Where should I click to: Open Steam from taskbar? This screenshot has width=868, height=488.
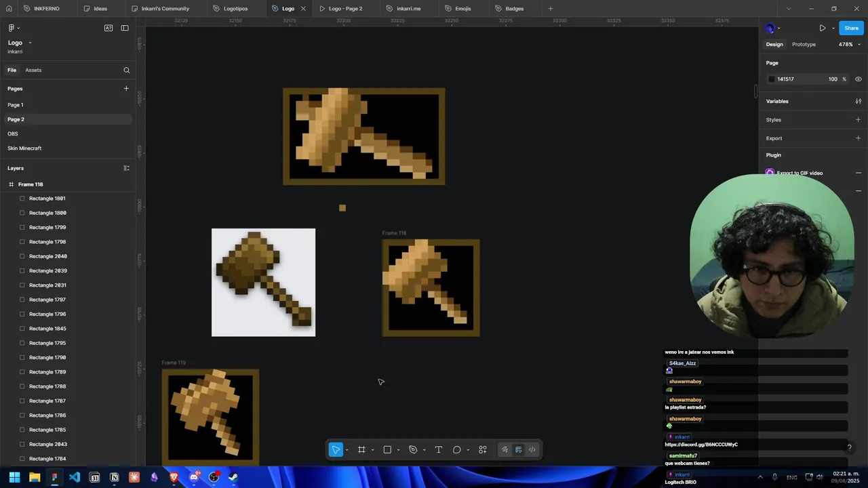(233, 477)
